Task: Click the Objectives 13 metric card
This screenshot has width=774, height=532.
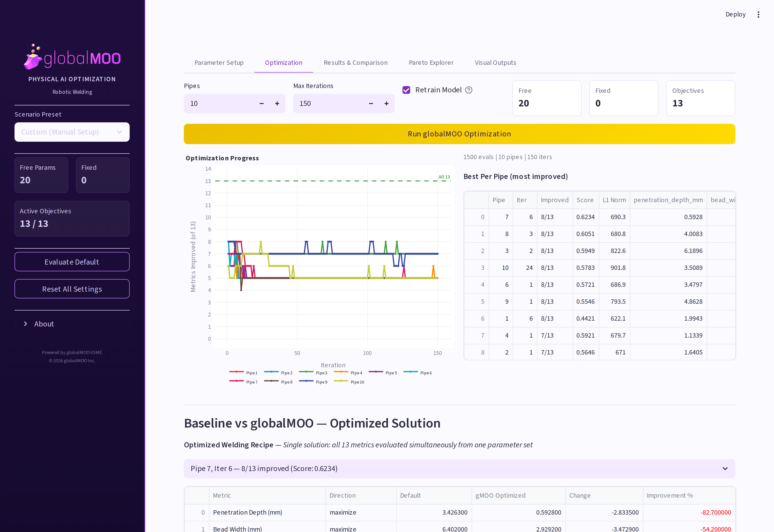Action: [700, 98]
